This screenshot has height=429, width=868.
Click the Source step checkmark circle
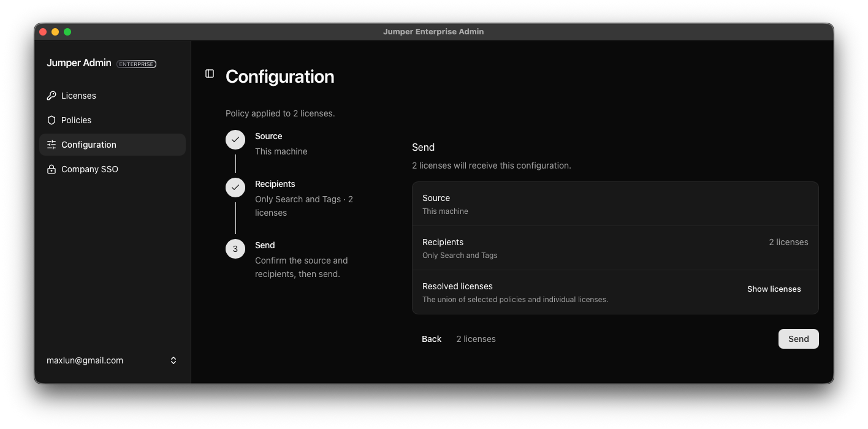(x=235, y=140)
